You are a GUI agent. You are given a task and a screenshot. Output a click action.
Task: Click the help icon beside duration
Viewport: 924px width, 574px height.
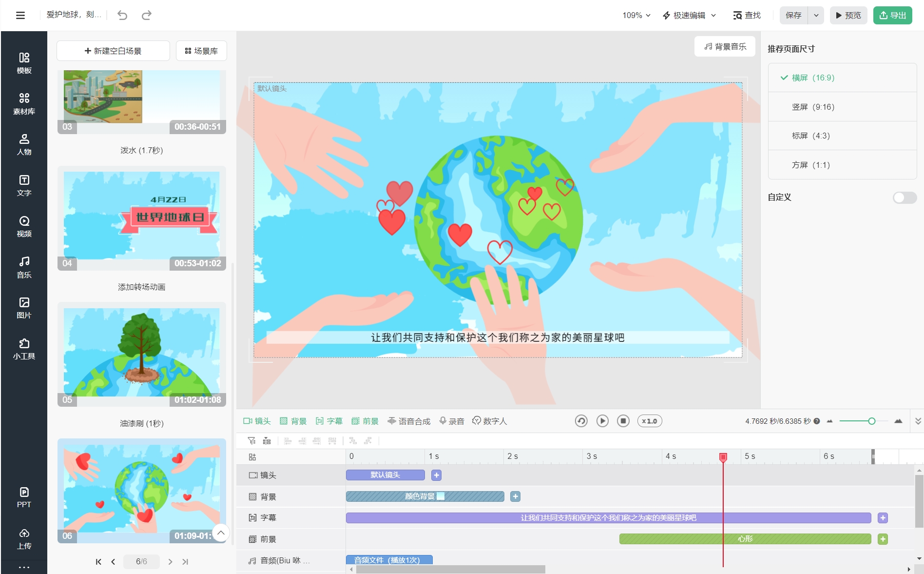(x=817, y=421)
